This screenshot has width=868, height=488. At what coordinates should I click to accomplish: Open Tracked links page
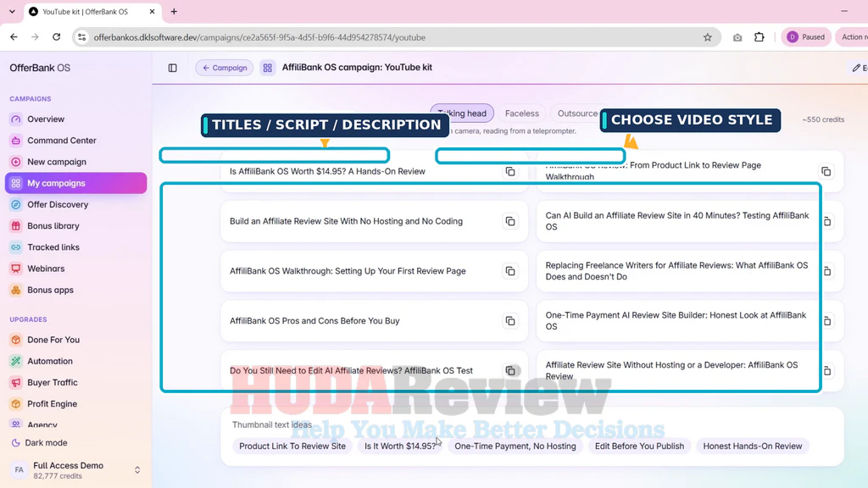pyautogui.click(x=75, y=247)
